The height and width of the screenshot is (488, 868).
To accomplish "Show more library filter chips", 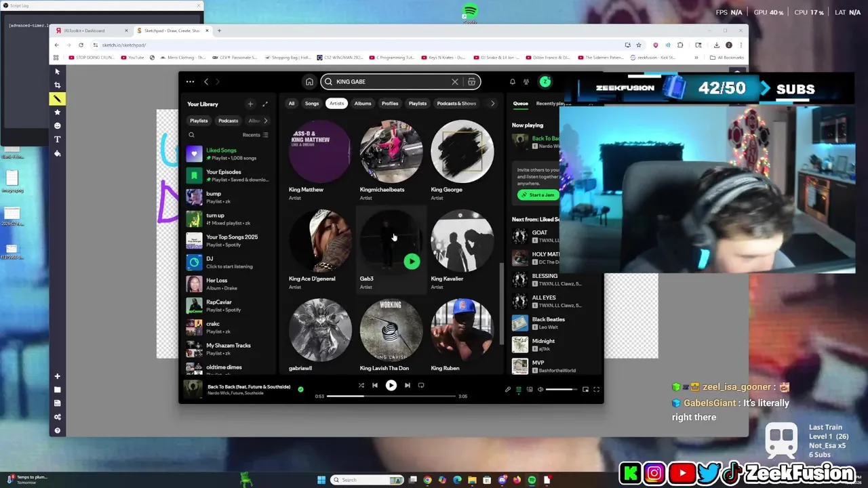I will point(265,121).
